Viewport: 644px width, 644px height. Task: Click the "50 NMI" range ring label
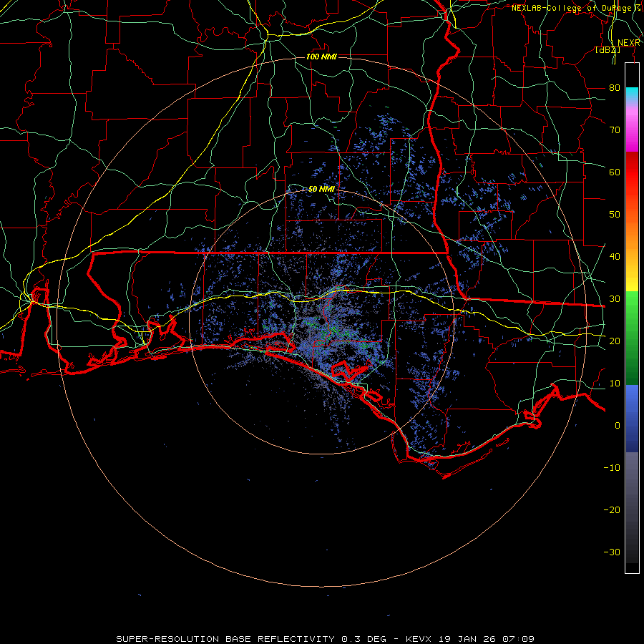click(x=321, y=189)
